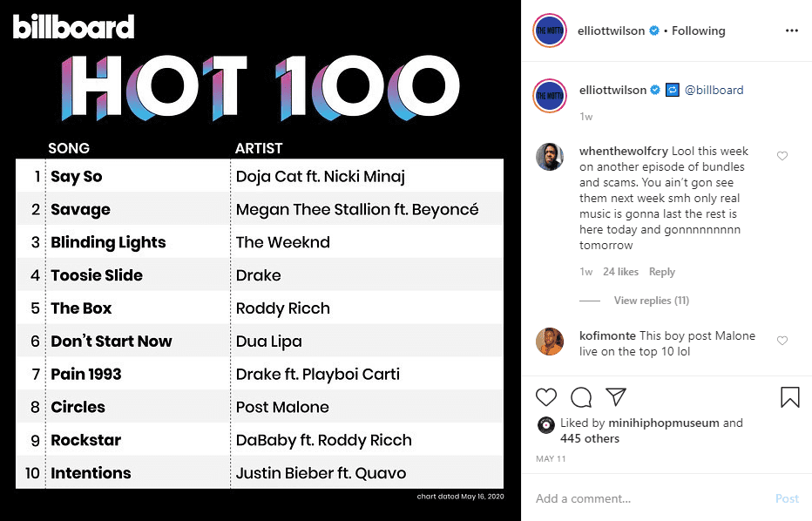Like kofimonte's comment with the heart

click(782, 341)
